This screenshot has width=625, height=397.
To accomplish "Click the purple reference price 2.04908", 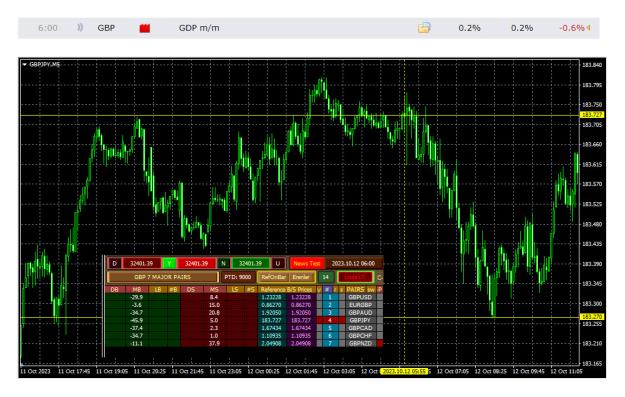I will [x=301, y=343].
